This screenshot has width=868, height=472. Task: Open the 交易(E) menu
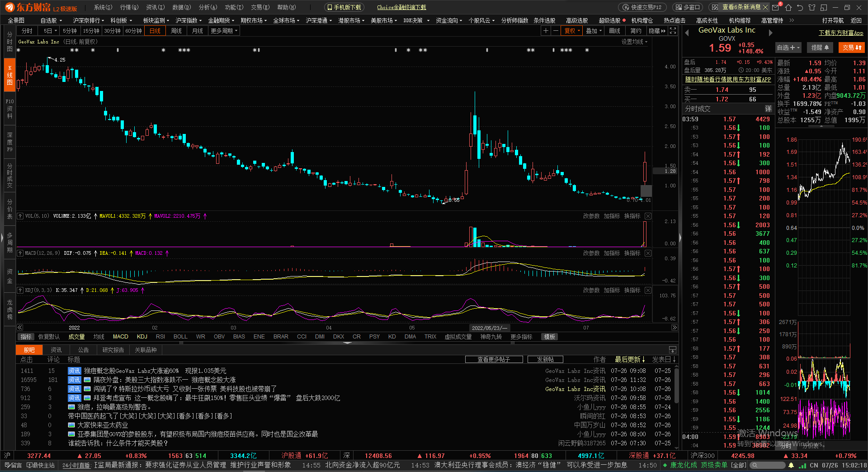tap(260, 7)
